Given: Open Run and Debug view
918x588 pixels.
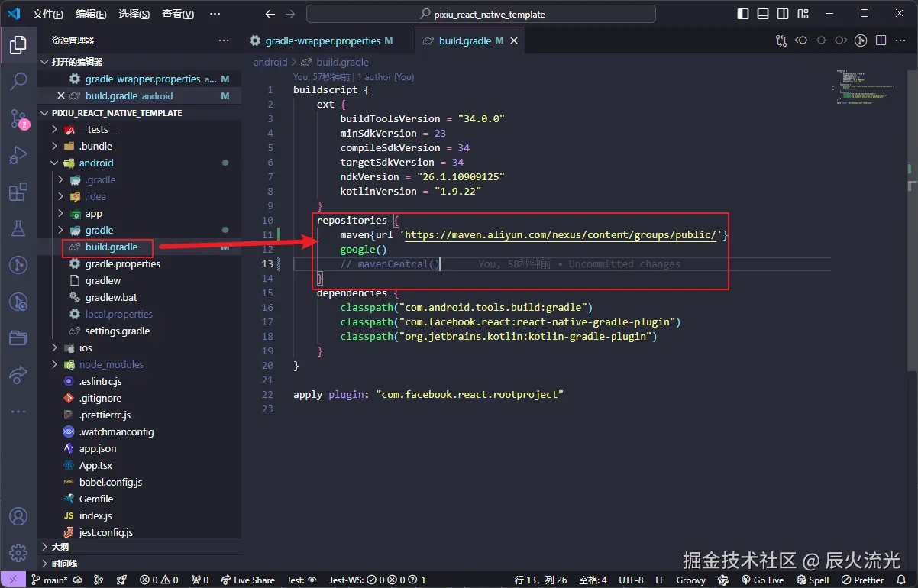Looking at the screenshot, I should click(x=18, y=155).
